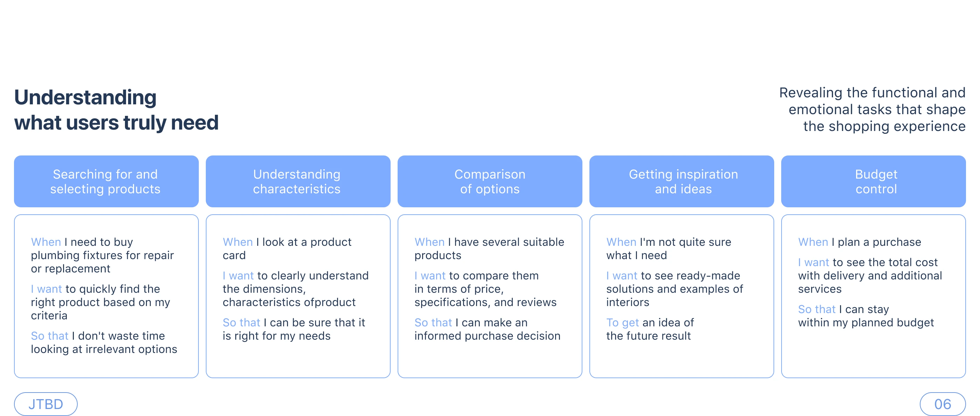Select the "Searching for and selecting products" header
980x416 pixels.
tap(106, 181)
